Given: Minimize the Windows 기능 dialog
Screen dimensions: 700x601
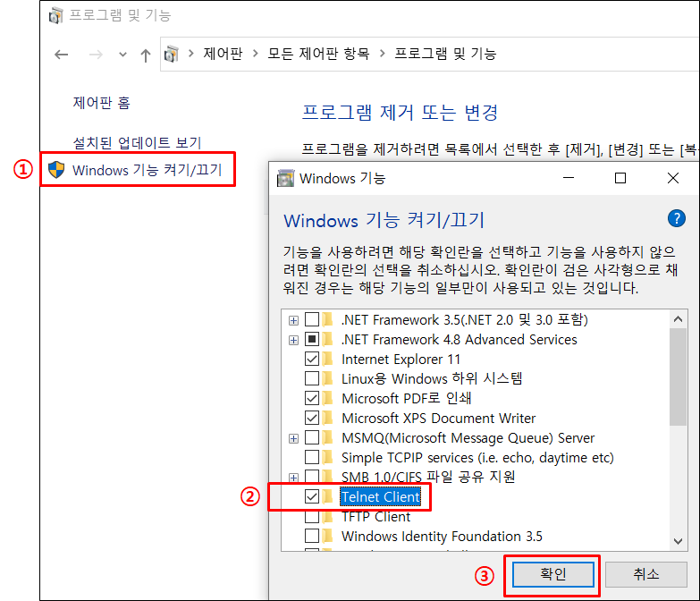Looking at the screenshot, I should (569, 178).
